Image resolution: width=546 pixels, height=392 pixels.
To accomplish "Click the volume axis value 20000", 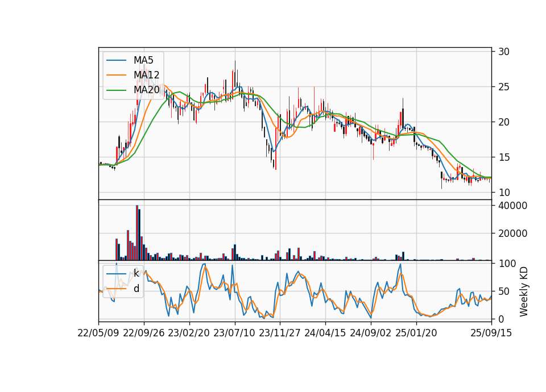I will 512,233.
